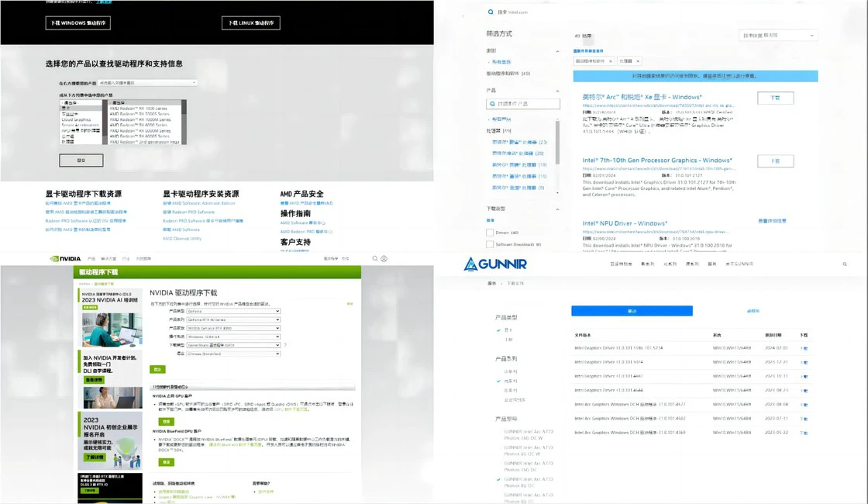Open the Intel sort-by dropdown
This screenshot has width=868, height=504.
tap(778, 36)
